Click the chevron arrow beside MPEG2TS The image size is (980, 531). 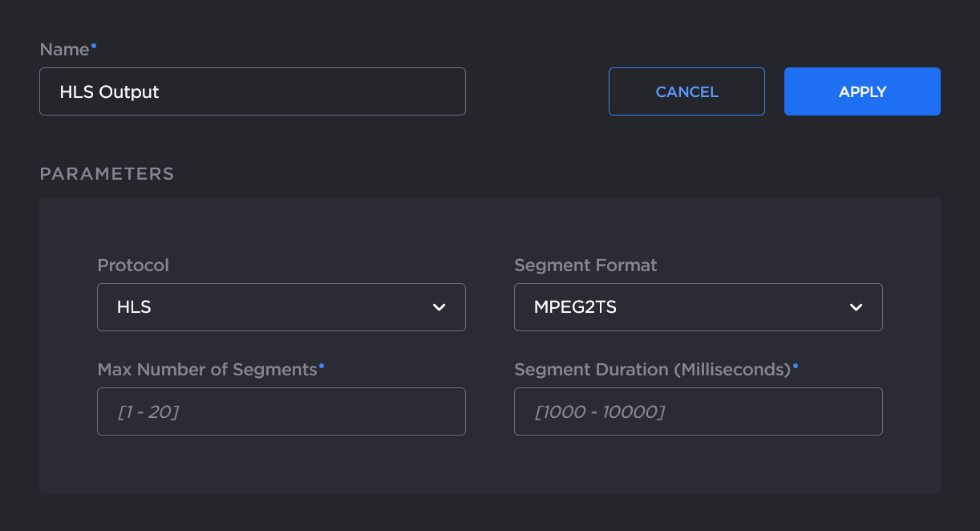click(x=856, y=307)
